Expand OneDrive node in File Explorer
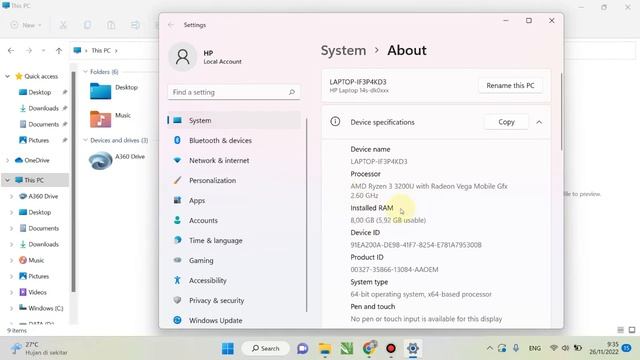Viewport: 640px width, 360px height. click(x=7, y=160)
